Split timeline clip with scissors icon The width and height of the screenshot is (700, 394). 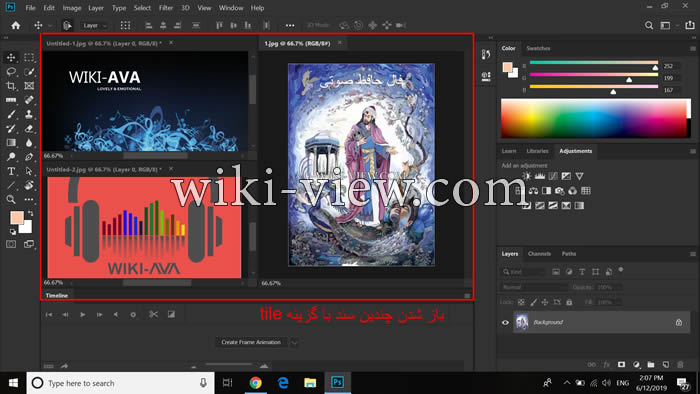coord(154,314)
